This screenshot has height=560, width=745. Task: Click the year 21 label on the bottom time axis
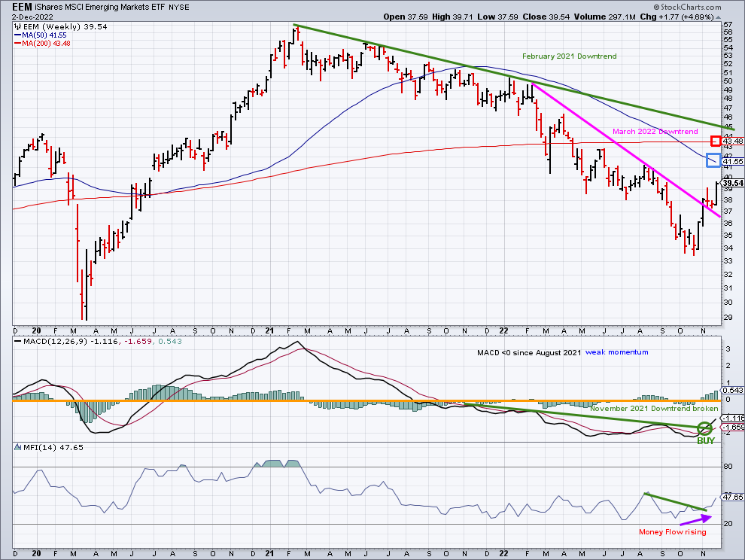[269, 554]
